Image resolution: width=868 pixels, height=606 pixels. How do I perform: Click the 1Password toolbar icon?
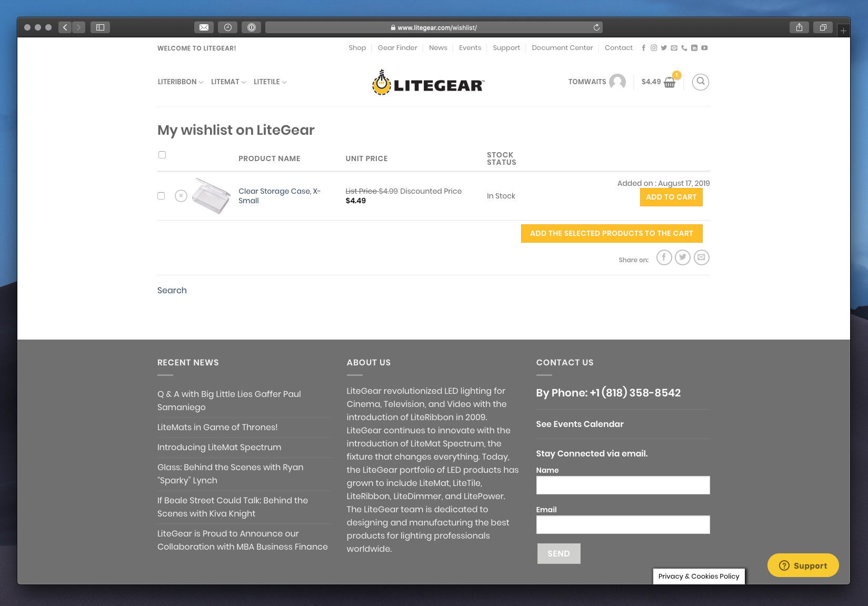pyautogui.click(x=252, y=27)
